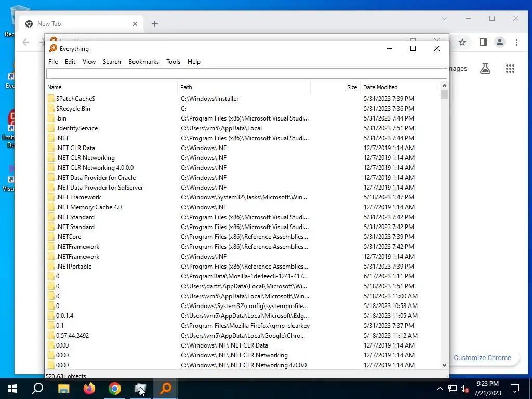Open the Chrome icon in the taskbar

point(115,389)
